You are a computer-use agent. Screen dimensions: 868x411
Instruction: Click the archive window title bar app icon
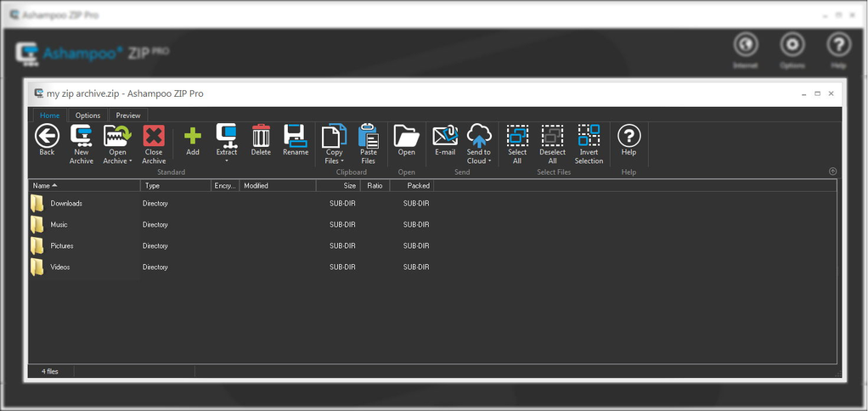pyautogui.click(x=39, y=93)
